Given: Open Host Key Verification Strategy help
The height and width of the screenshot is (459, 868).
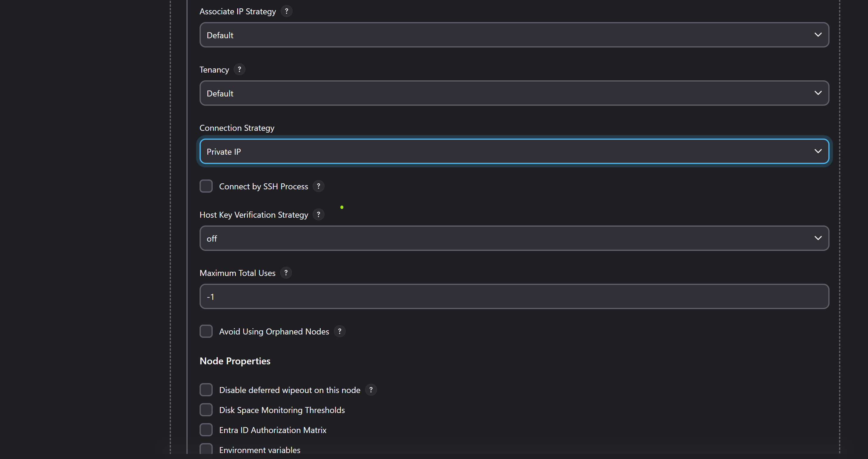Looking at the screenshot, I should pyautogui.click(x=319, y=214).
